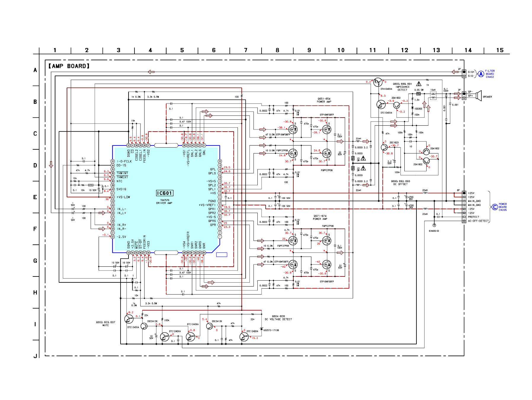Click the GPRS pin label
The image size is (532, 400).
pos(212,221)
